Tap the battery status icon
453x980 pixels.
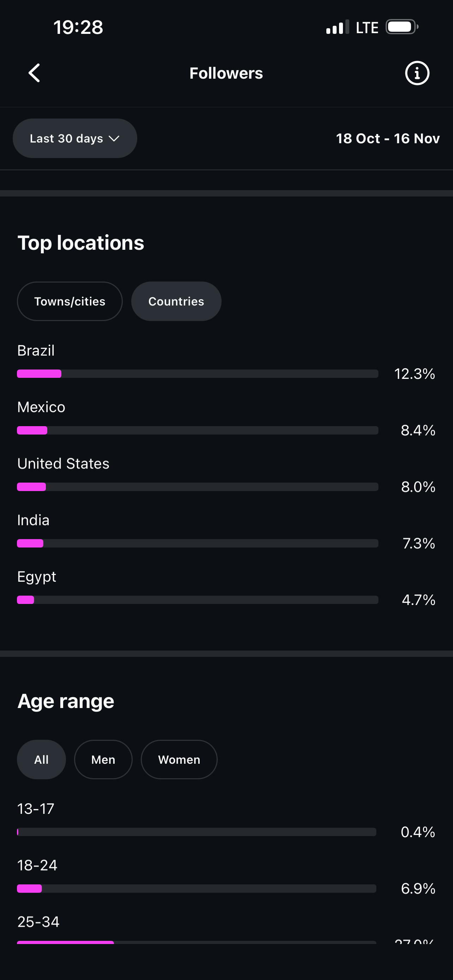401,27
